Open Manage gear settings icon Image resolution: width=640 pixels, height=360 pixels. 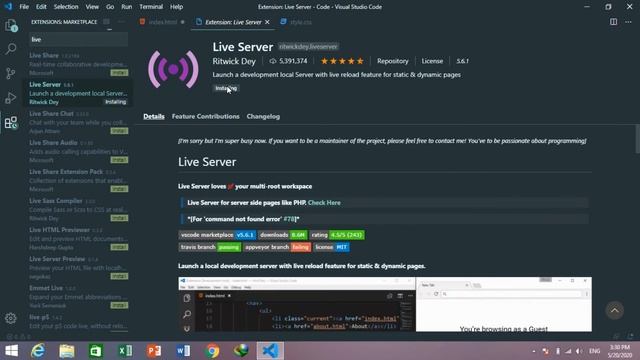tap(11, 318)
